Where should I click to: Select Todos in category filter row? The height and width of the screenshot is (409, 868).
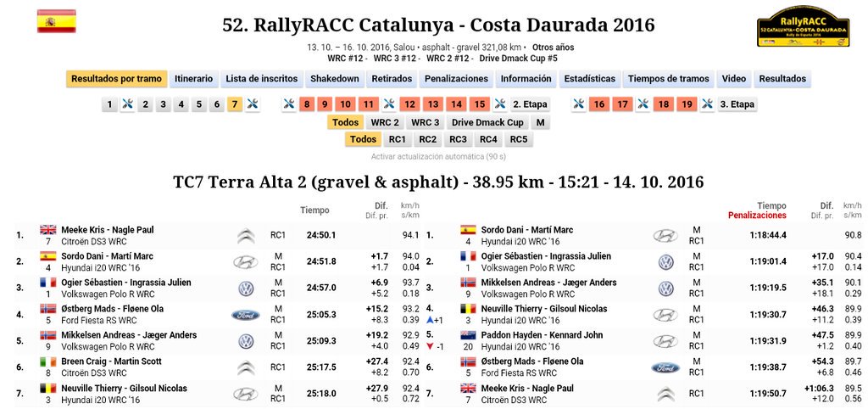(346, 122)
